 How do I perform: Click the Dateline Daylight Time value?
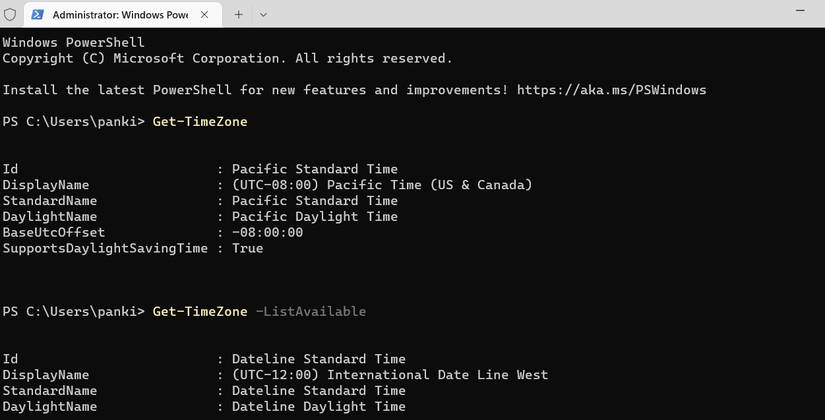318,407
